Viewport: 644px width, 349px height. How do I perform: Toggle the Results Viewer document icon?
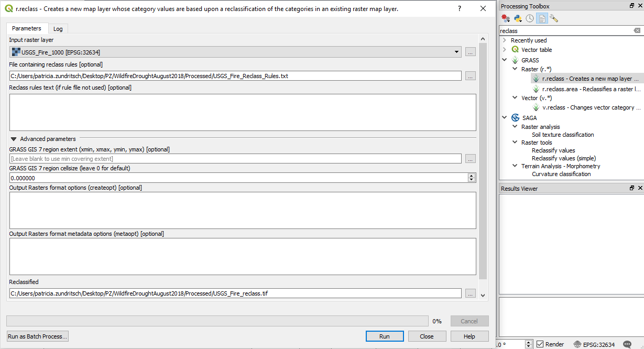(541, 18)
